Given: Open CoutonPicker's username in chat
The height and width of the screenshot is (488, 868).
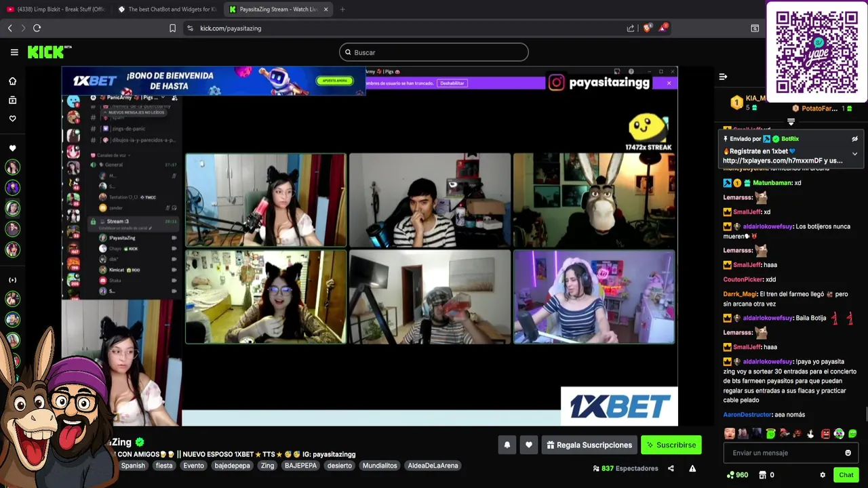Looking at the screenshot, I should coord(743,280).
